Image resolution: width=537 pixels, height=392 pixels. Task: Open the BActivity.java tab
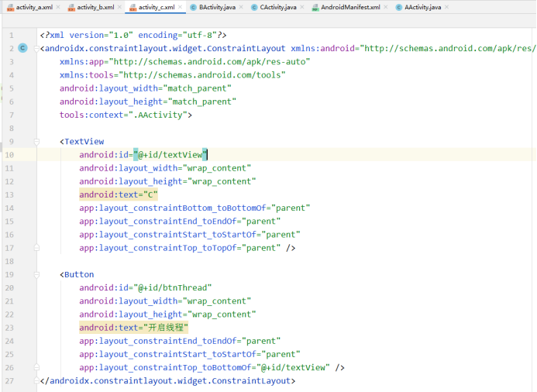click(x=217, y=7)
